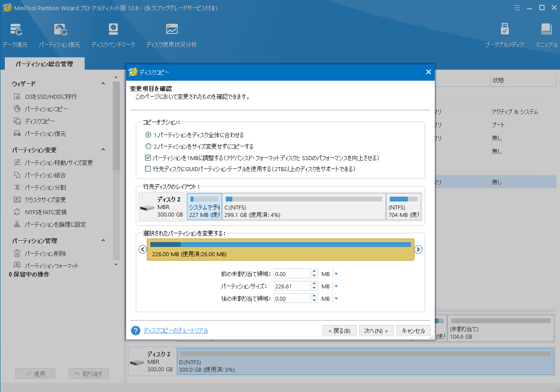Click the 前の未割り当て領域 value field

(x=292, y=274)
